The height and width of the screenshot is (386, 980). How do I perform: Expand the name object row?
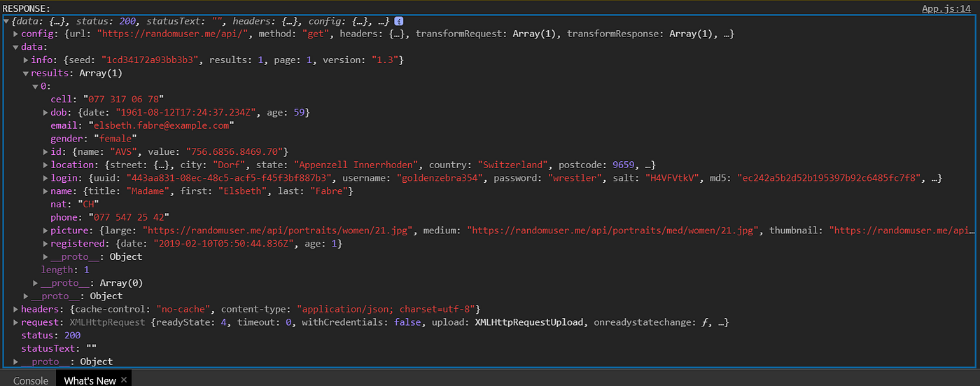(x=45, y=191)
